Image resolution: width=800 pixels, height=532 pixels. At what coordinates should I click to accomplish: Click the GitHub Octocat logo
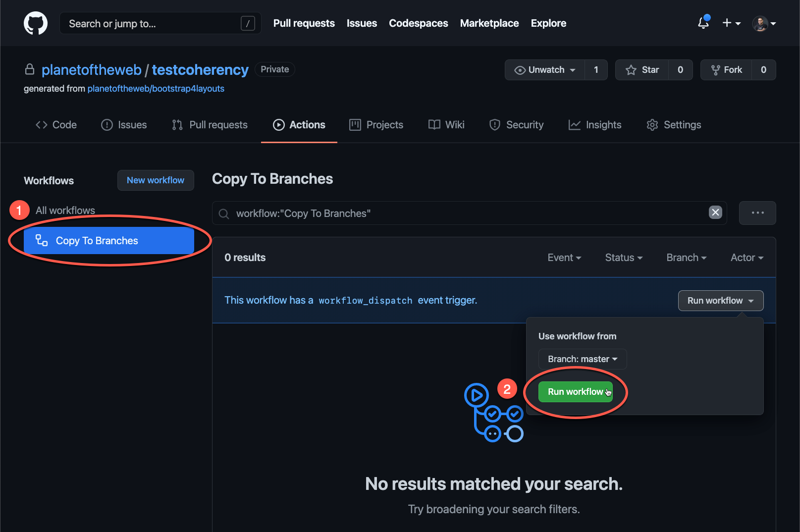tap(36, 23)
